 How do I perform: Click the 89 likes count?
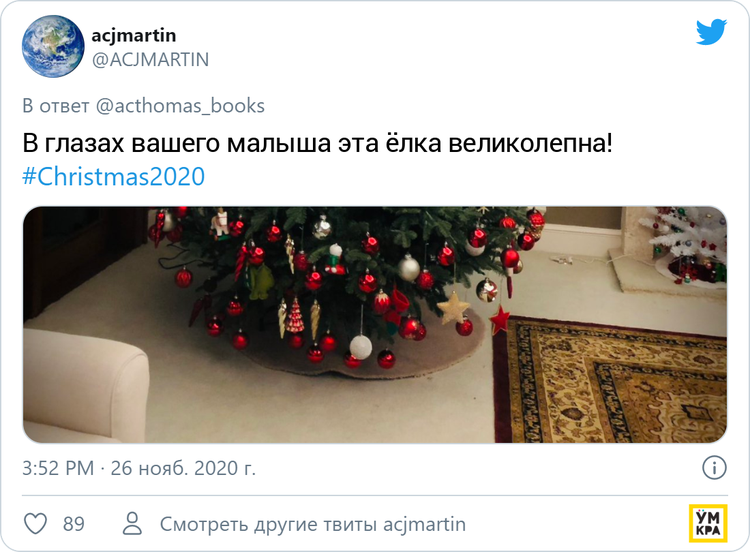(x=74, y=524)
